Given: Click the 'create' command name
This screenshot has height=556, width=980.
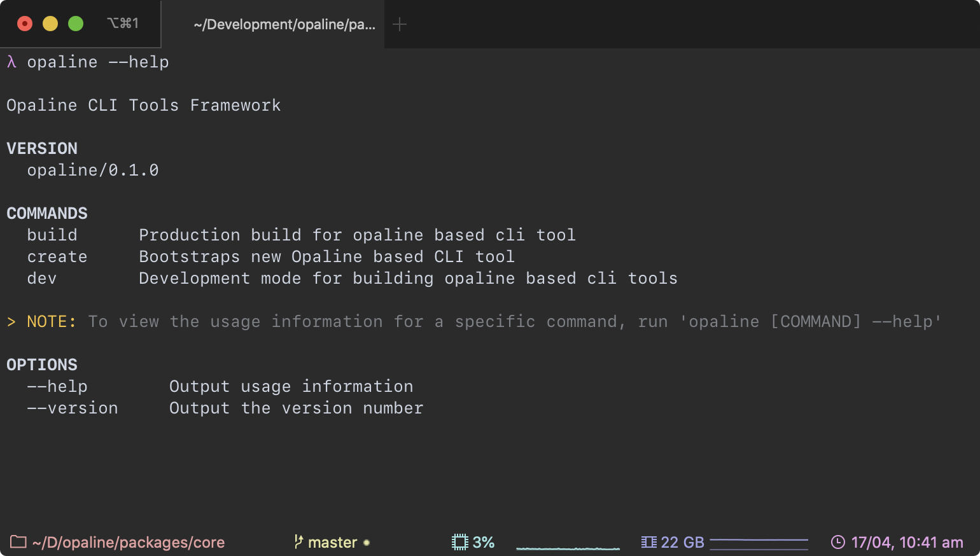Looking at the screenshot, I should (x=57, y=256).
